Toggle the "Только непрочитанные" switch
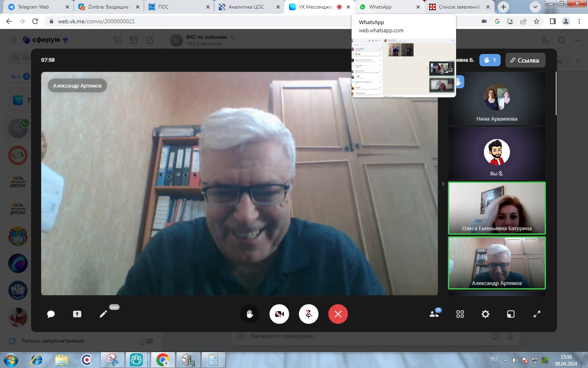This screenshot has width=588, height=368. coord(146,341)
